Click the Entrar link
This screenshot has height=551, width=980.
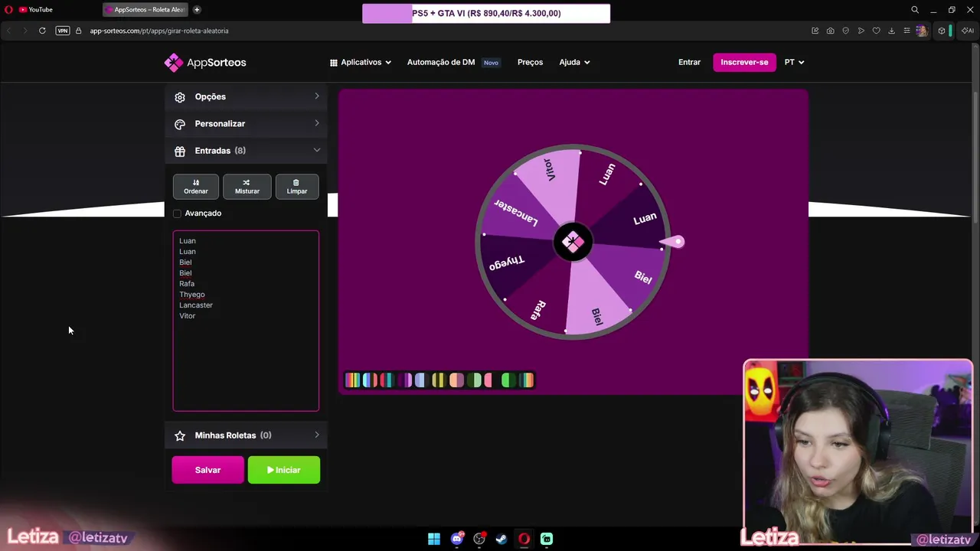click(689, 63)
